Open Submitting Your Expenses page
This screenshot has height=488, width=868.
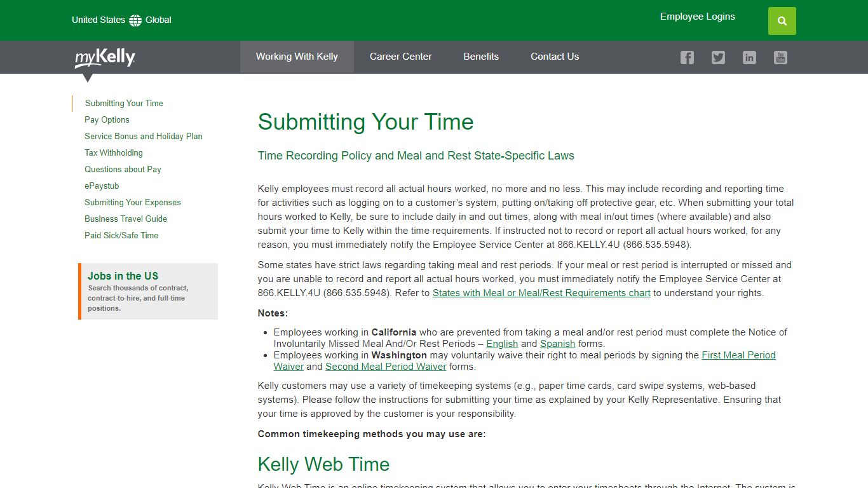(x=133, y=202)
